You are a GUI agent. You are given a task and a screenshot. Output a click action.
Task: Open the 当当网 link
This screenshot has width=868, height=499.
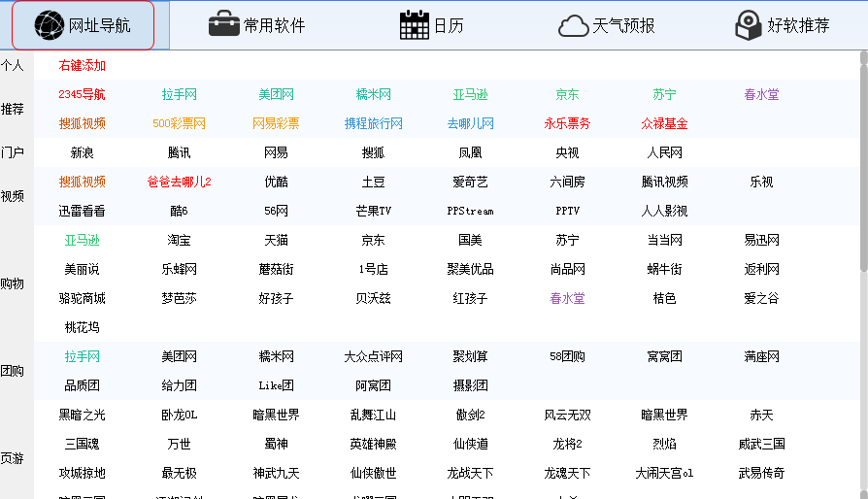[x=664, y=240]
